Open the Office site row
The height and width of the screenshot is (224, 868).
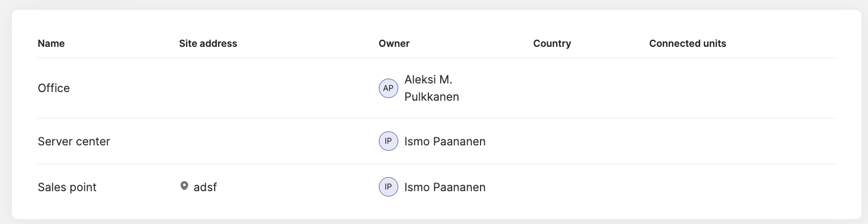coord(436,88)
